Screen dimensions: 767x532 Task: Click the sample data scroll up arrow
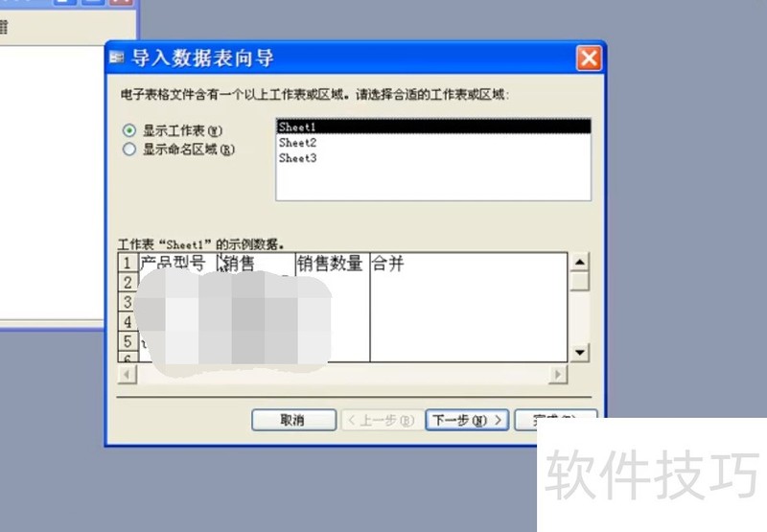pyautogui.click(x=580, y=262)
